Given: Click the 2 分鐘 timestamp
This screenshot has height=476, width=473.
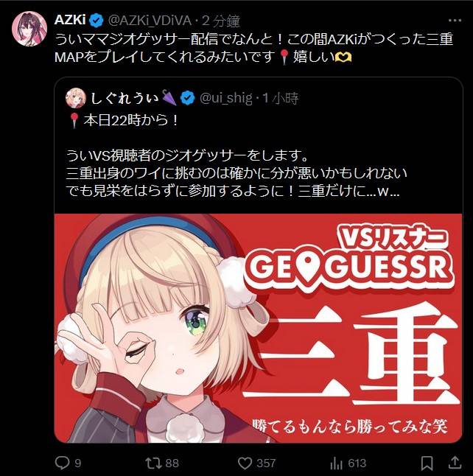Looking at the screenshot, I should (x=221, y=21).
